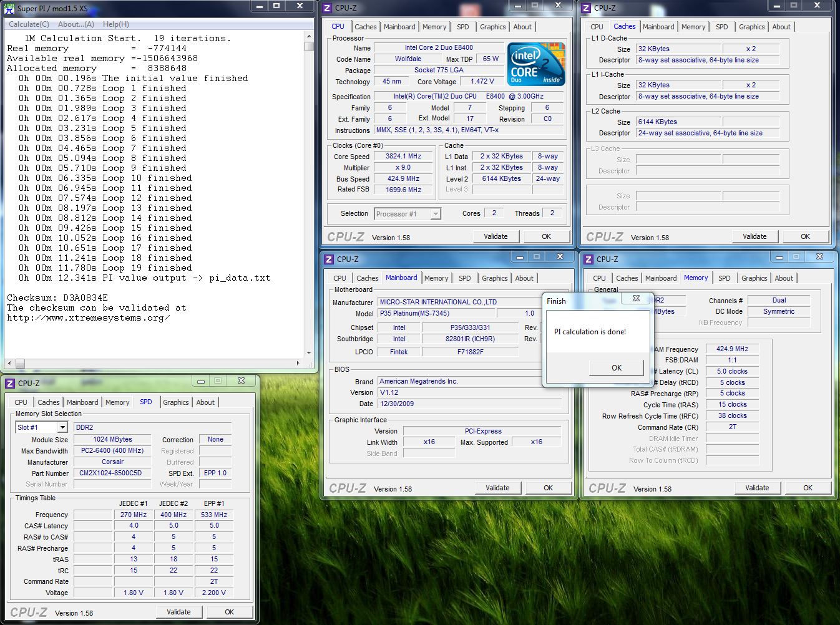Switch to Graphics tab in the Memory Slot Selection window
The width and height of the screenshot is (840, 625).
[x=176, y=402]
